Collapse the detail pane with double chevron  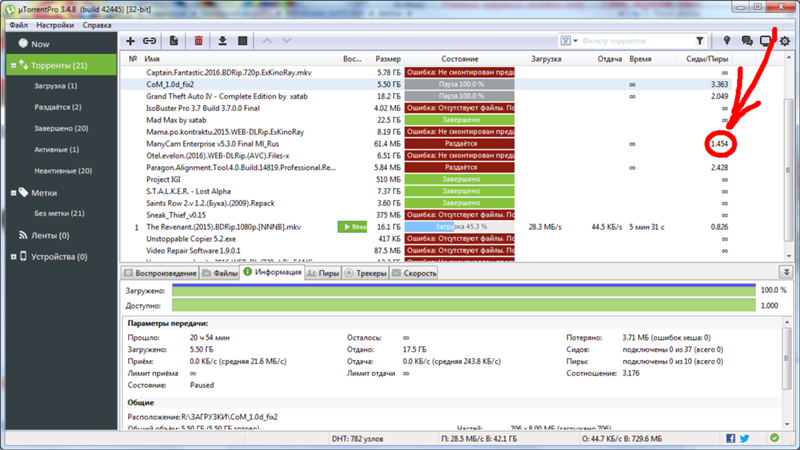point(786,272)
